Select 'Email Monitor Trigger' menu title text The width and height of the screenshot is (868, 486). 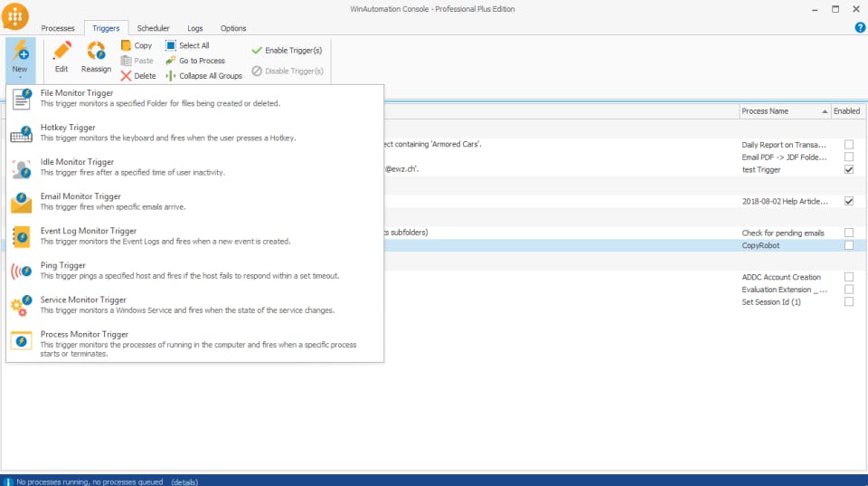[x=80, y=196]
